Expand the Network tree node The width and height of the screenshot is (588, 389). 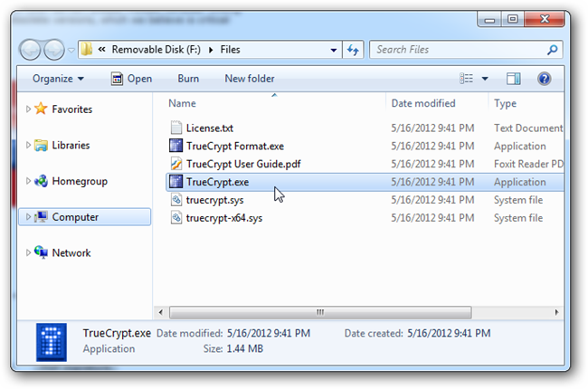point(28,252)
